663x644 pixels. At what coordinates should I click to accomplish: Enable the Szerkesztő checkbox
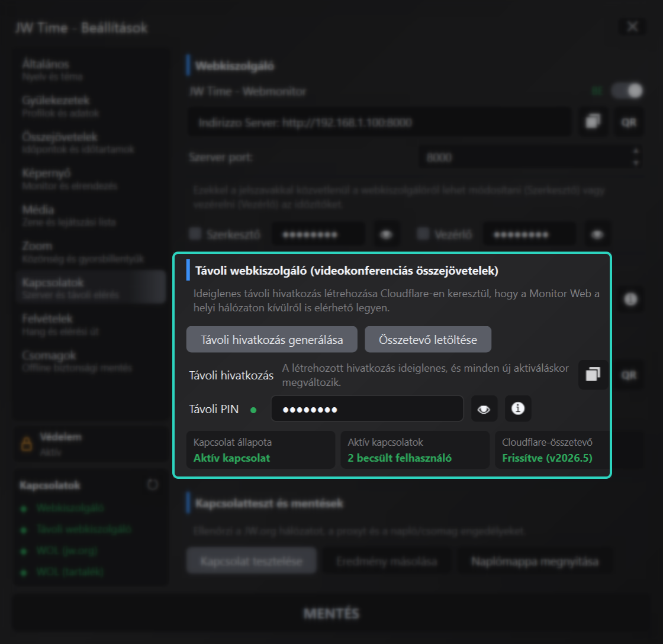[195, 233]
